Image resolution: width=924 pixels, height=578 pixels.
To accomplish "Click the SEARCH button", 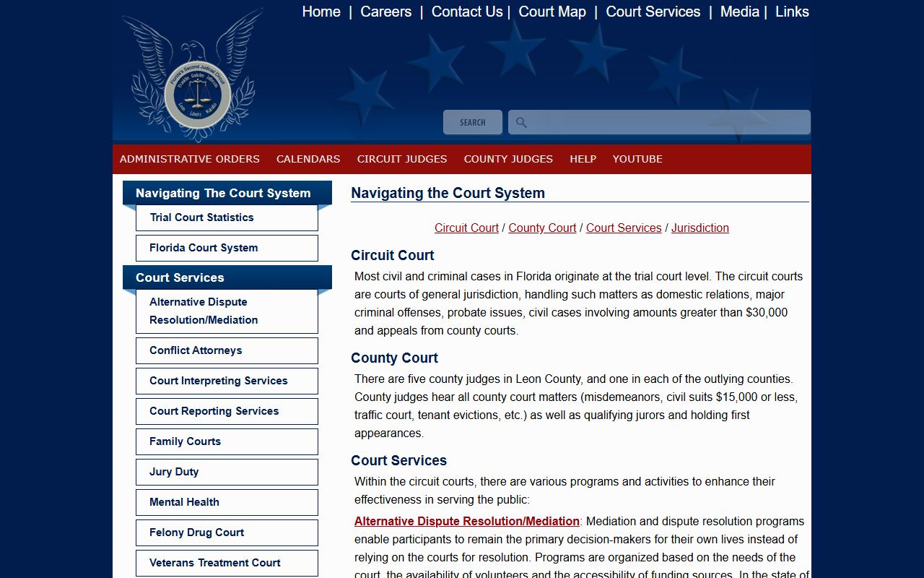I will (x=473, y=122).
